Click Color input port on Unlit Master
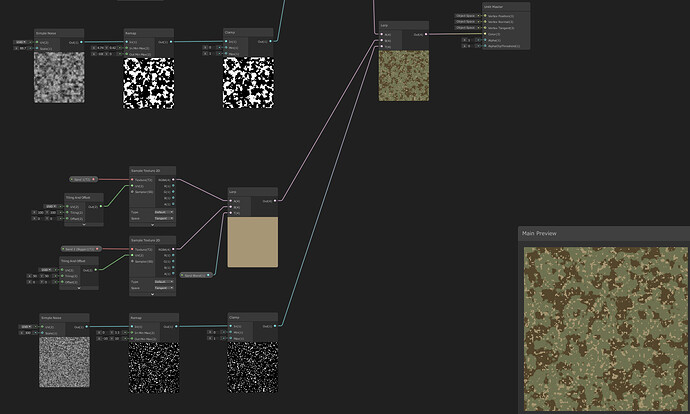690x414 pixels. pyautogui.click(x=485, y=34)
